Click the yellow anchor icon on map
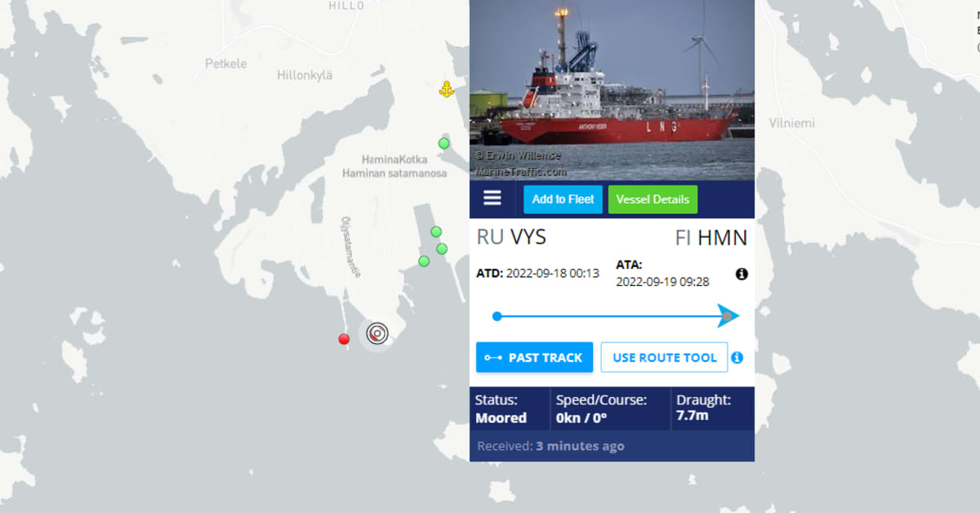Screen dimensions: 980x513 point(446,90)
